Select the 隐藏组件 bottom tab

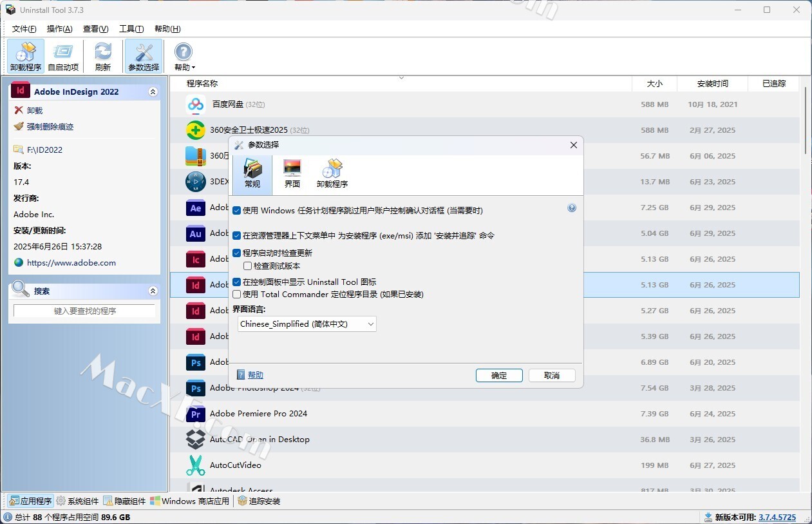tap(125, 501)
